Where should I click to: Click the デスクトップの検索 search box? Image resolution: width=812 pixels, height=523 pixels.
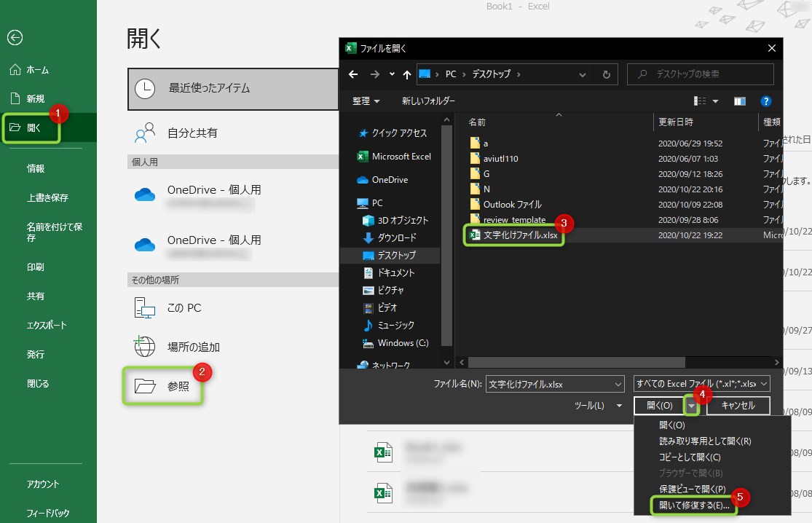(x=700, y=74)
